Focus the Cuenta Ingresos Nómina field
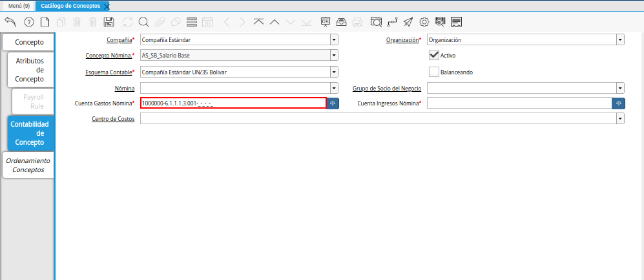 click(519, 103)
